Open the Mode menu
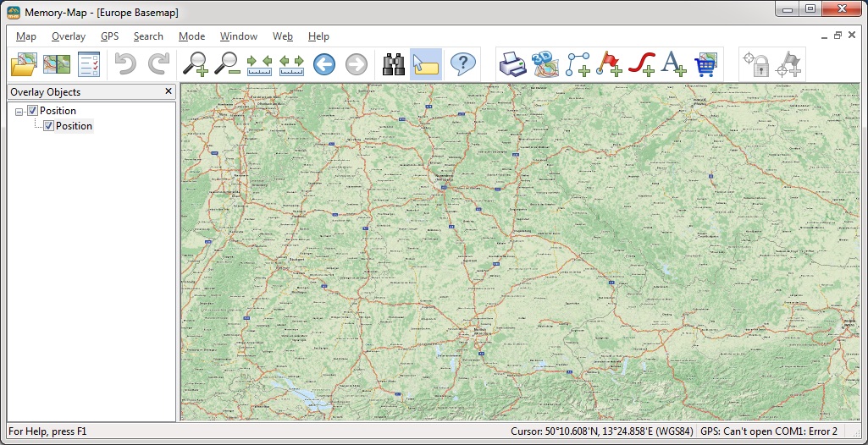Screen dimensions: 868x445 (x=191, y=36)
